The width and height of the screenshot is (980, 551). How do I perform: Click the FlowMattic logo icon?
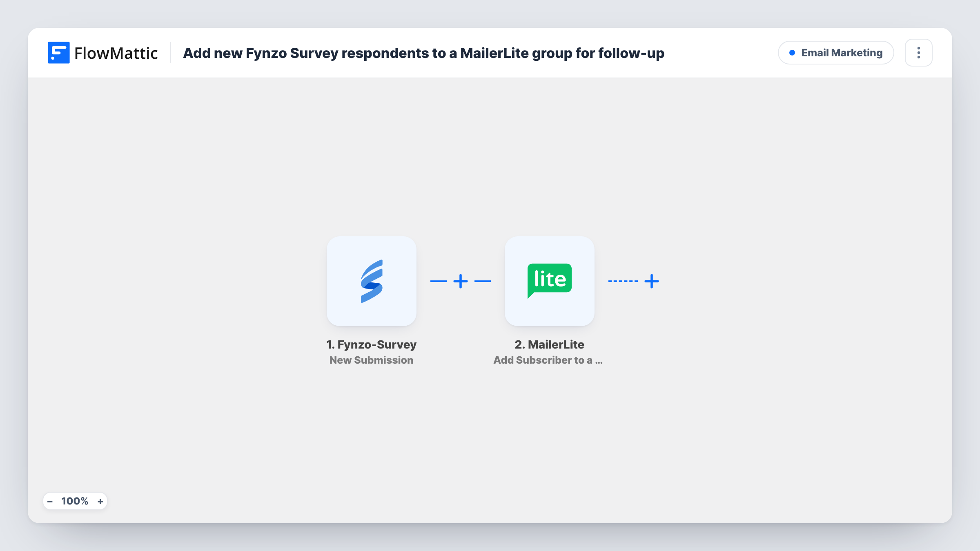tap(58, 53)
